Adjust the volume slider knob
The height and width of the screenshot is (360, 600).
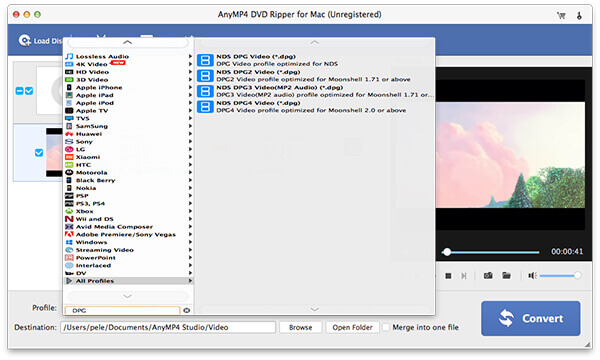click(x=577, y=275)
